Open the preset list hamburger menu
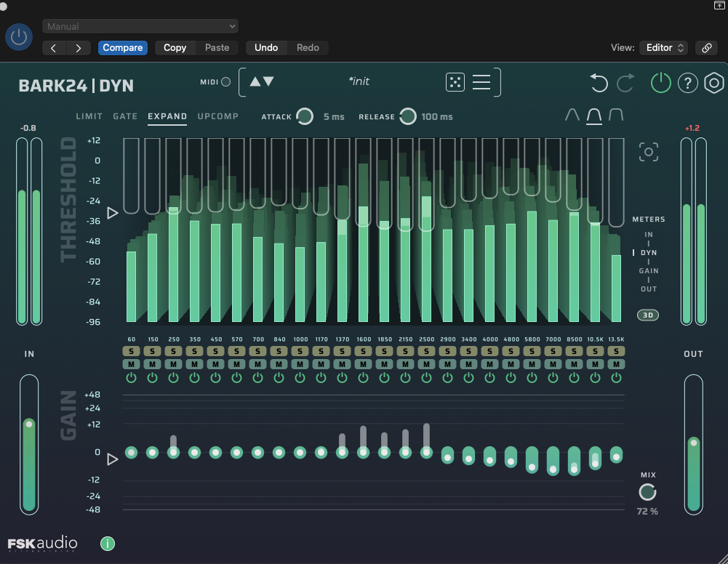728x564 pixels. [x=481, y=82]
